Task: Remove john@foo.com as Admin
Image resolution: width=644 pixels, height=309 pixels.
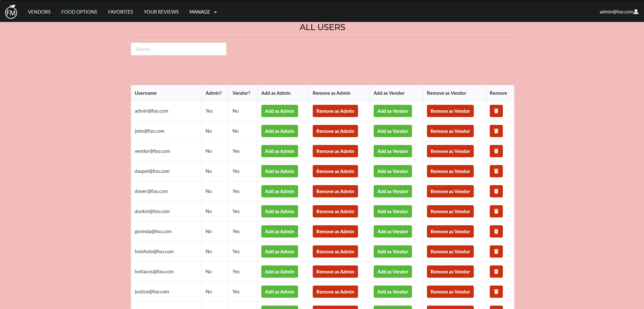Action: [x=335, y=131]
